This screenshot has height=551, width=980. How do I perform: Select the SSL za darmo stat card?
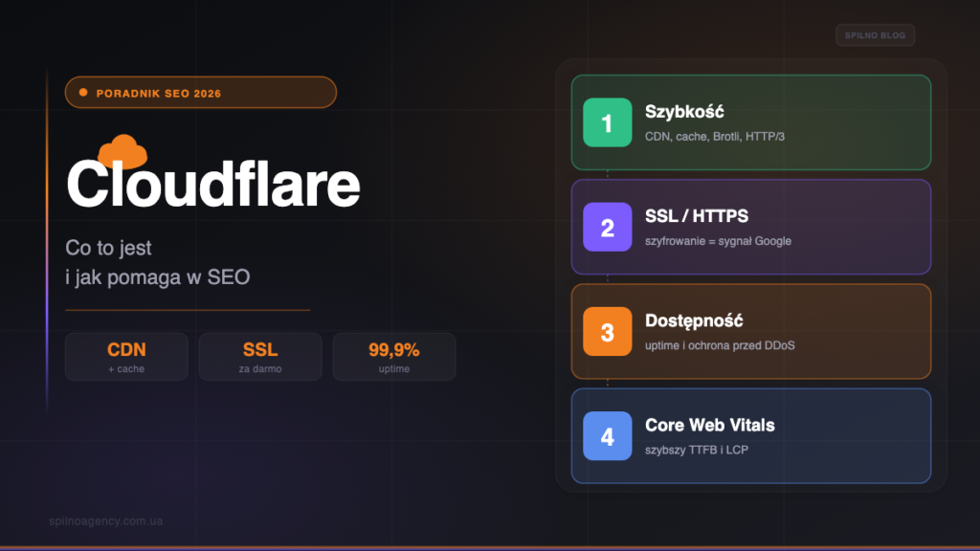pyautogui.click(x=260, y=357)
